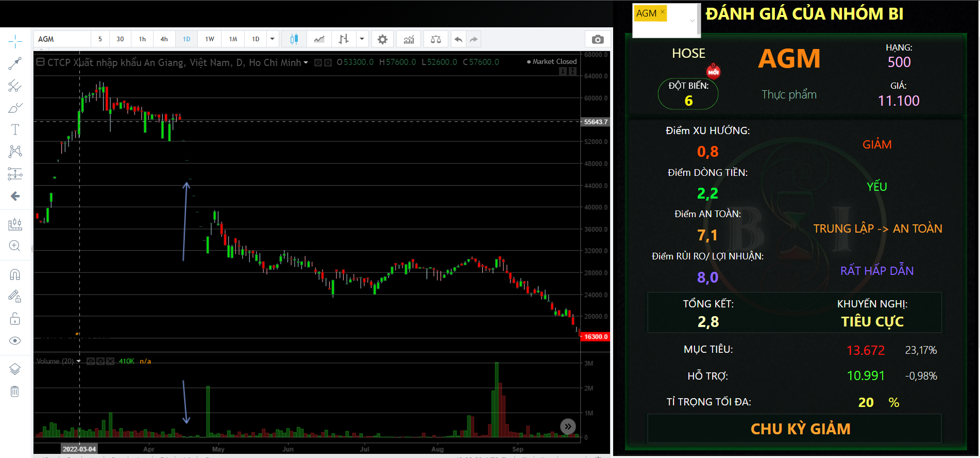The width and height of the screenshot is (980, 458).
Task: Toggle lock all drawings tool
Action: pyautogui.click(x=15, y=319)
